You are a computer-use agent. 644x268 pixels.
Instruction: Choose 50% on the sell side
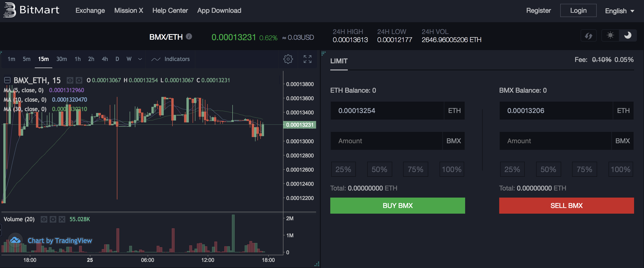pyautogui.click(x=548, y=169)
